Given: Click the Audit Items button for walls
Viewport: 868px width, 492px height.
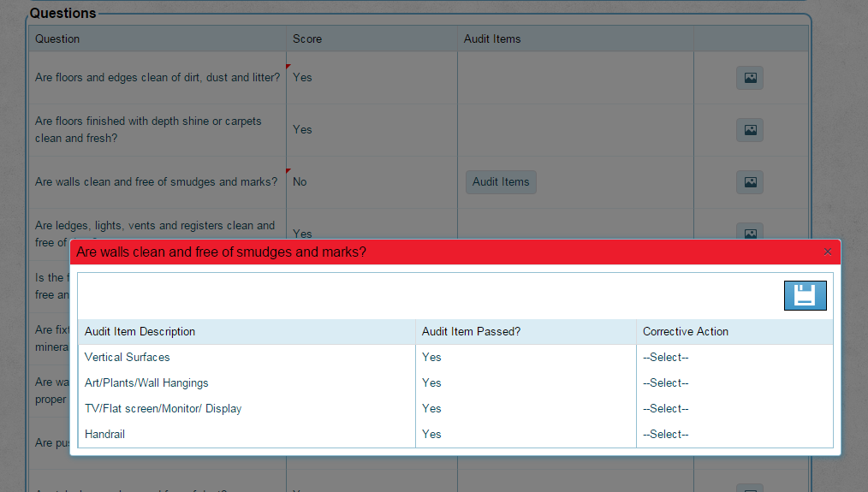Looking at the screenshot, I should pos(501,182).
